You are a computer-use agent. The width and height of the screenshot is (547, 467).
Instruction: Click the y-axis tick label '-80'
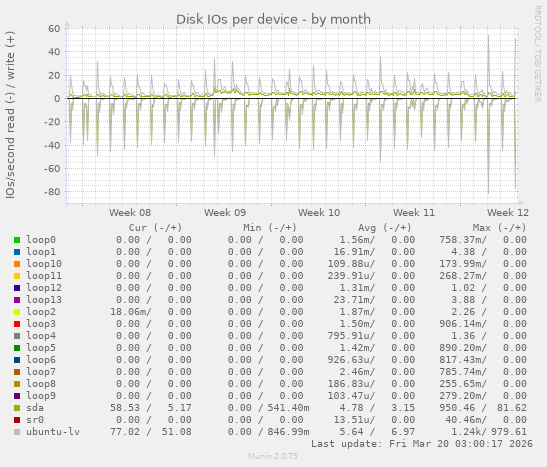[52, 192]
